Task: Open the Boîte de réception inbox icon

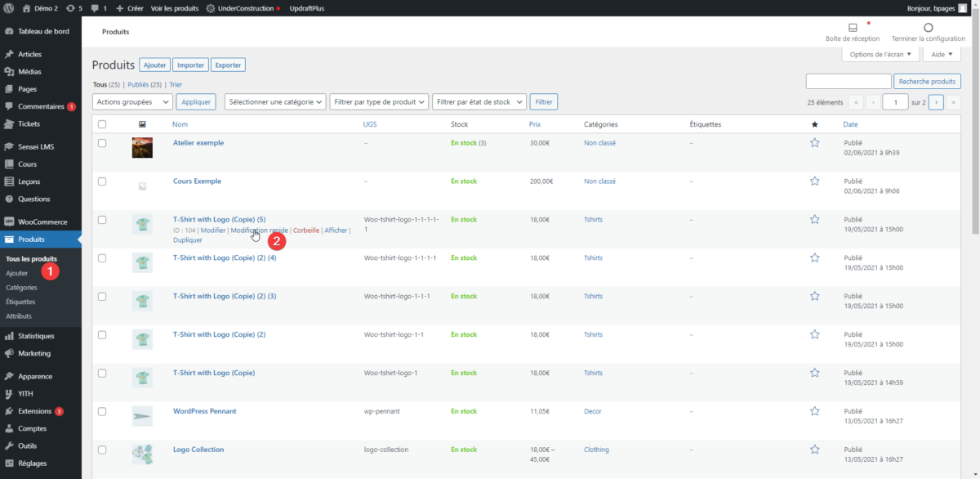Action: 853,28
